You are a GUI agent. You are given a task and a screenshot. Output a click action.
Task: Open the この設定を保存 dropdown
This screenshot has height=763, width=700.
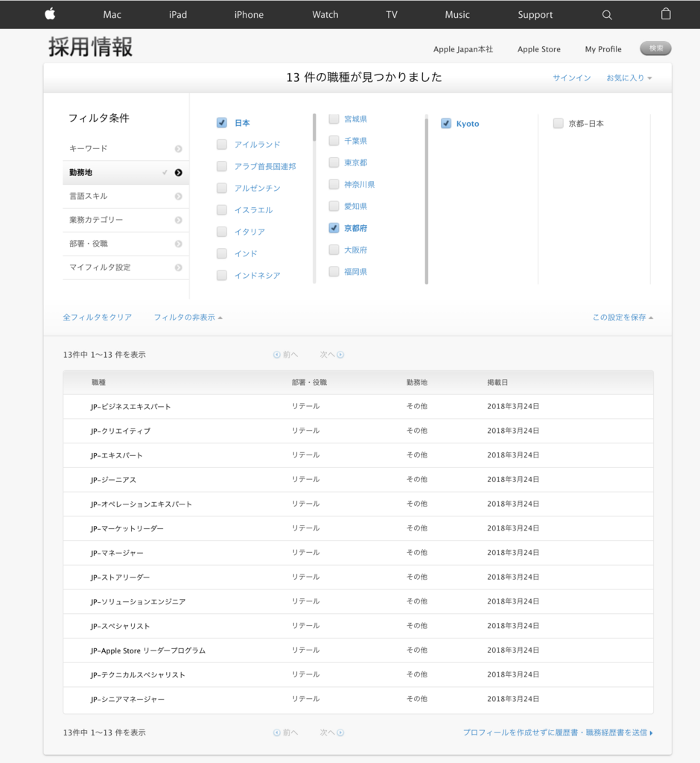[x=623, y=317]
